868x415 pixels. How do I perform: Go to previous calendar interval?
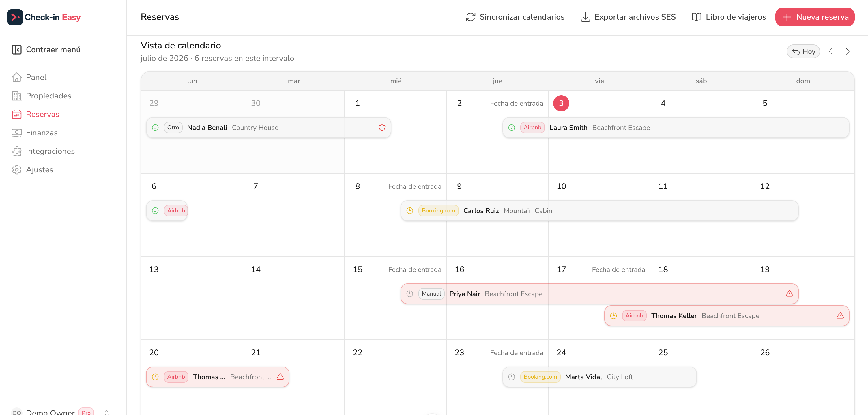tap(830, 51)
